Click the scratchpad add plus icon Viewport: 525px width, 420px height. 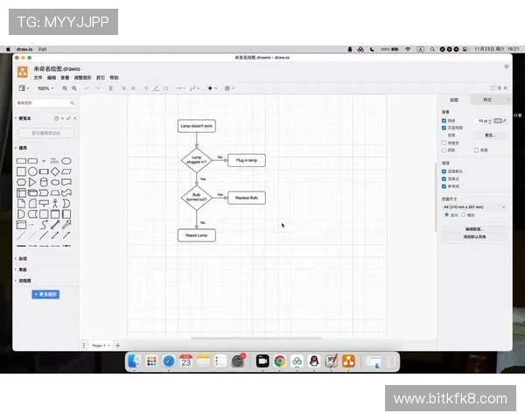click(x=63, y=119)
